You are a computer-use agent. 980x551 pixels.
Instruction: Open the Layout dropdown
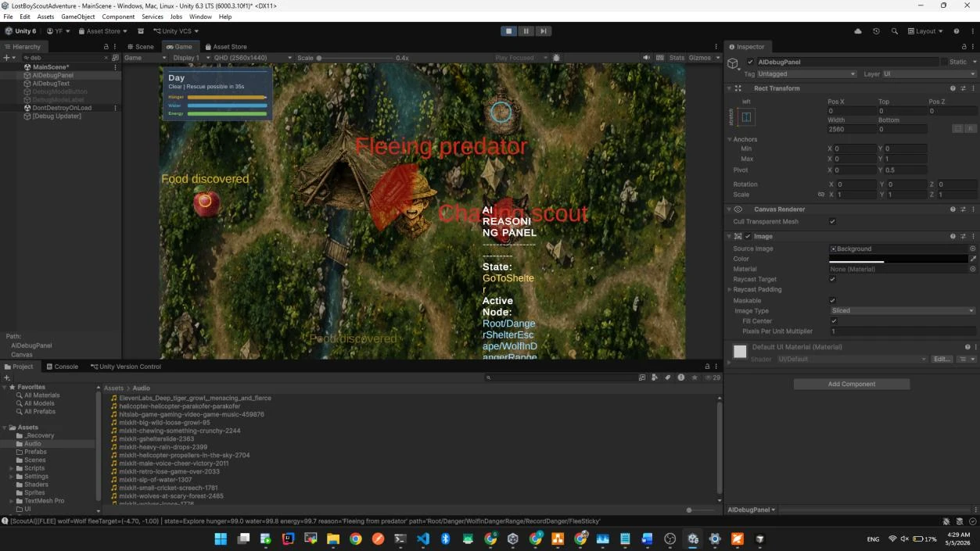pos(925,31)
